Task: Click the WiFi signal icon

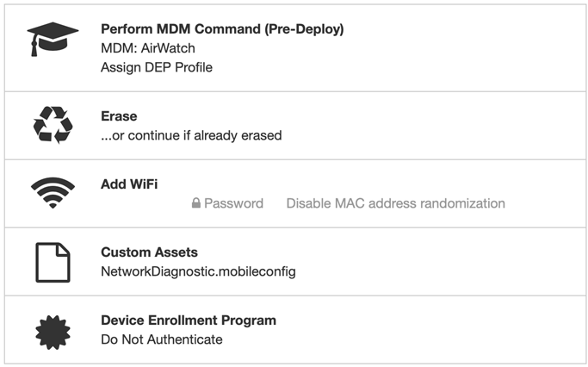Action: coord(53,192)
